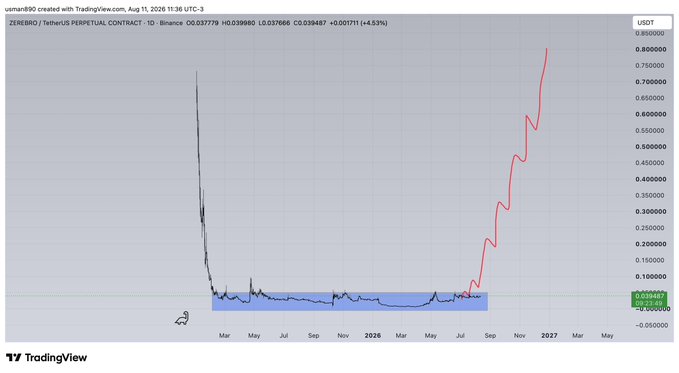Click the 0.400000 price axis label
679x373 pixels.
point(651,179)
